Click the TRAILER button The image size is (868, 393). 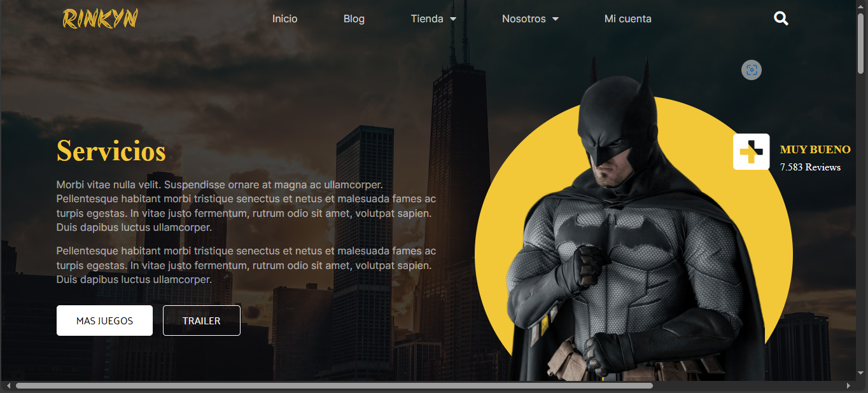pyautogui.click(x=202, y=321)
